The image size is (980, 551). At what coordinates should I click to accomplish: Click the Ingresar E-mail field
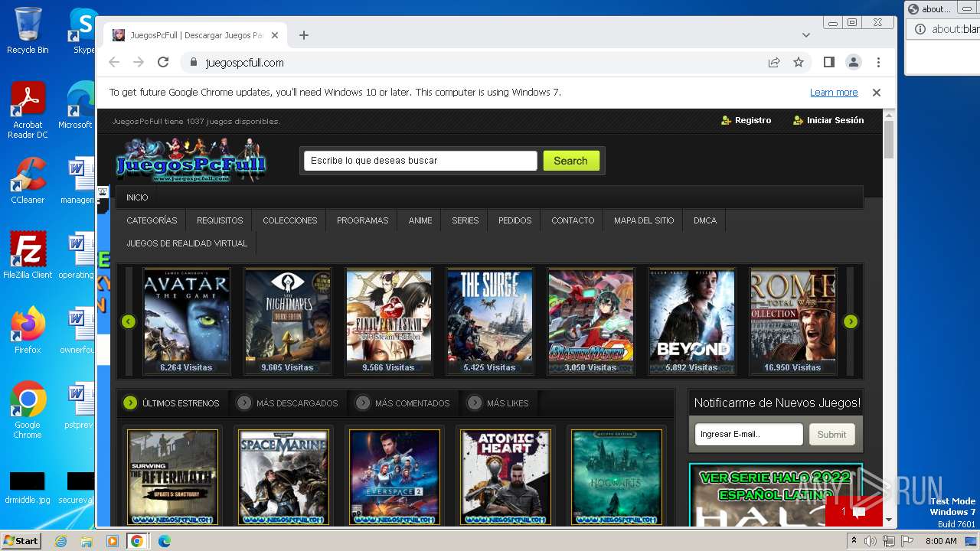click(x=749, y=434)
